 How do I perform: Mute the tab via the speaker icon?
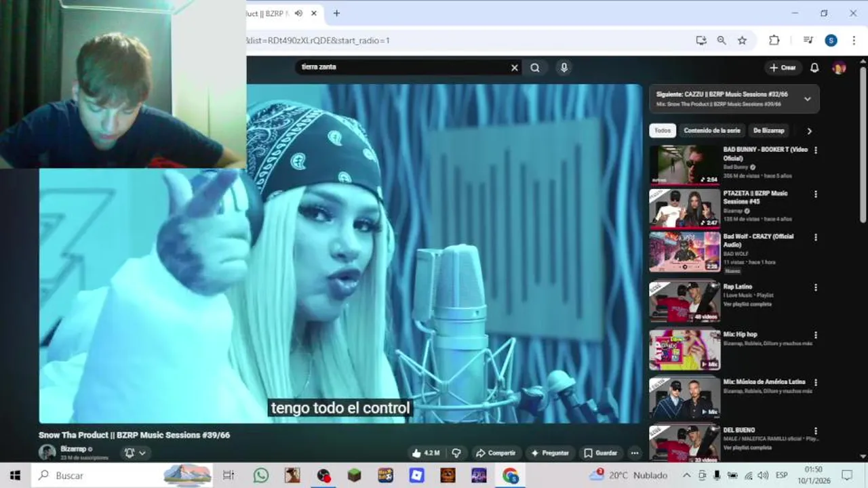pyautogui.click(x=298, y=14)
